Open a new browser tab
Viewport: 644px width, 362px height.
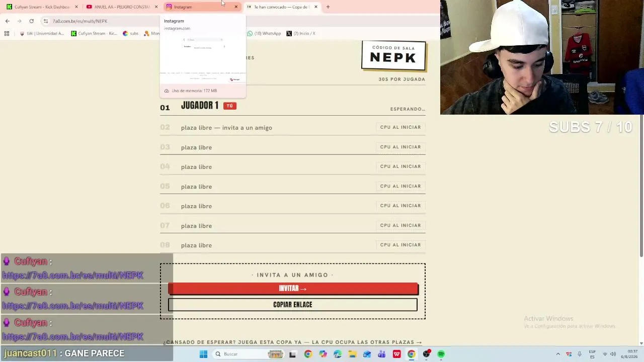[x=328, y=7]
